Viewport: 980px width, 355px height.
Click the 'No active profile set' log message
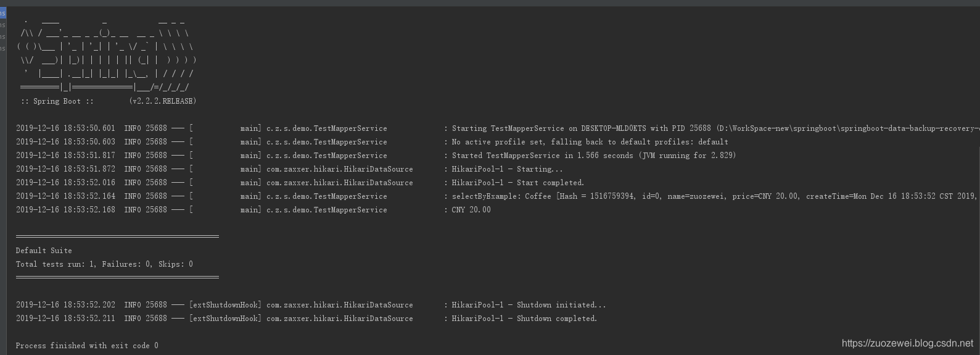point(590,142)
